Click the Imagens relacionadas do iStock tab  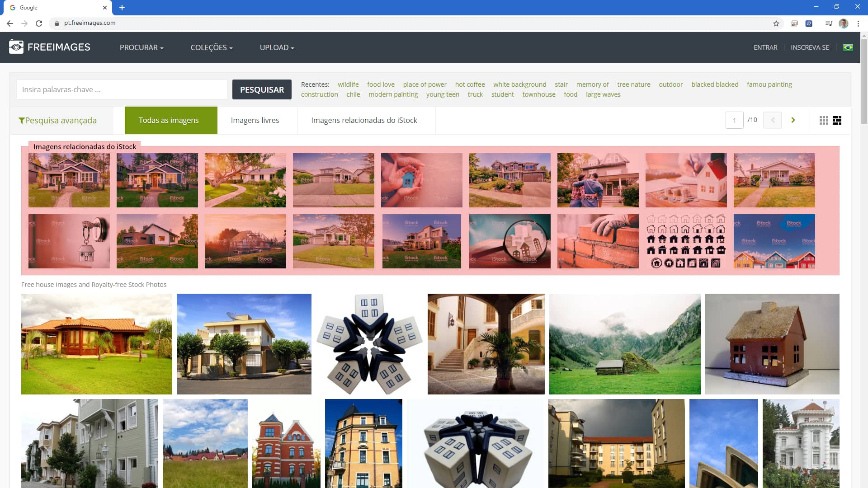pyautogui.click(x=363, y=120)
